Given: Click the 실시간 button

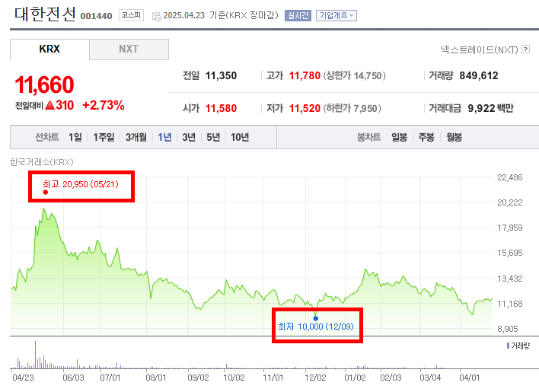Looking at the screenshot, I should pyautogui.click(x=298, y=15).
